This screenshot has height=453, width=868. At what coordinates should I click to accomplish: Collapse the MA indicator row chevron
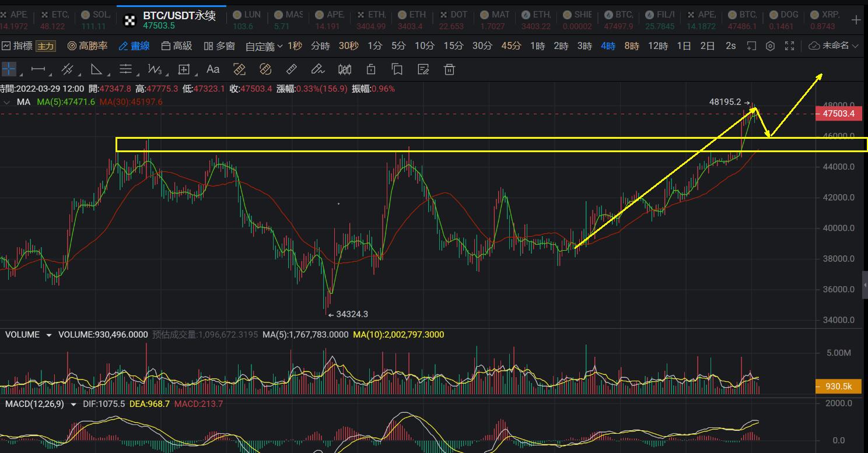pyautogui.click(x=7, y=102)
